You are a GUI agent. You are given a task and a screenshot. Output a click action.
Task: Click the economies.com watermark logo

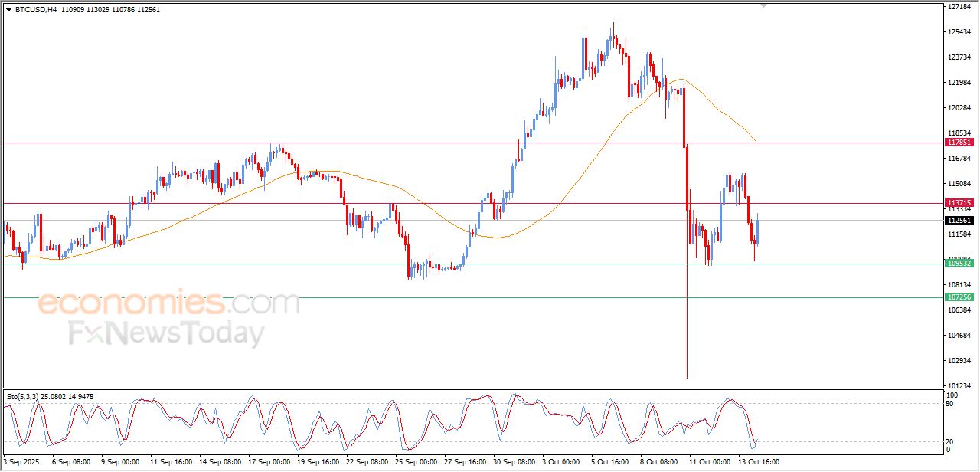(x=168, y=303)
